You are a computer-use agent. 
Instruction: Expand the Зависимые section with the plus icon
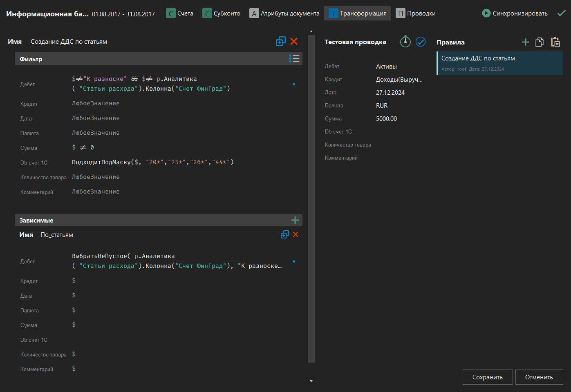[x=295, y=220]
